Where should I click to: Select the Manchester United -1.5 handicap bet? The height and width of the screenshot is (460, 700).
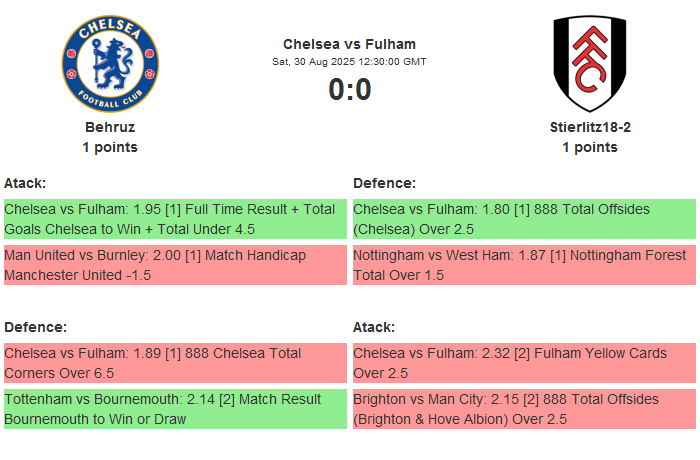[175, 265]
